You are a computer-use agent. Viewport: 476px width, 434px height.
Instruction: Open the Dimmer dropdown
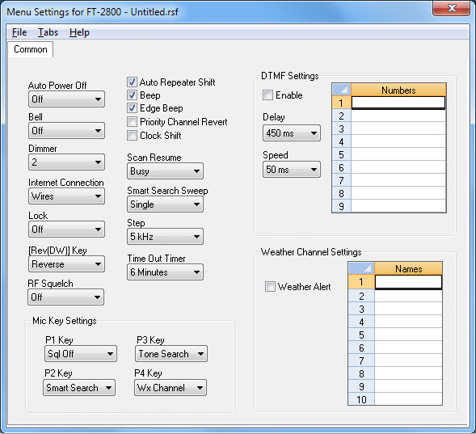coord(66,162)
